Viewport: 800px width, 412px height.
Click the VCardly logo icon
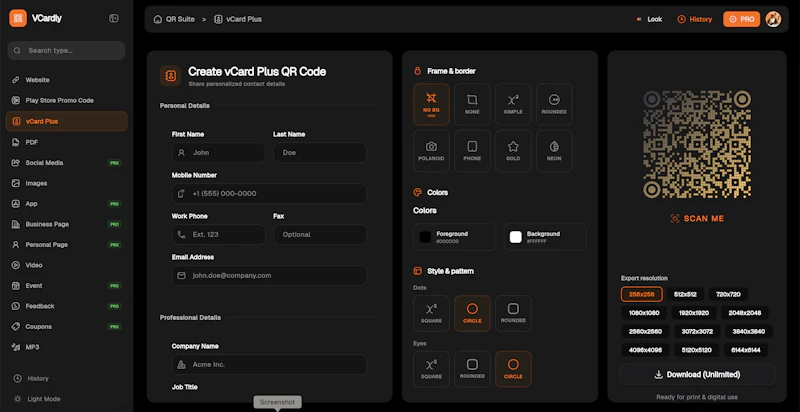(x=18, y=18)
